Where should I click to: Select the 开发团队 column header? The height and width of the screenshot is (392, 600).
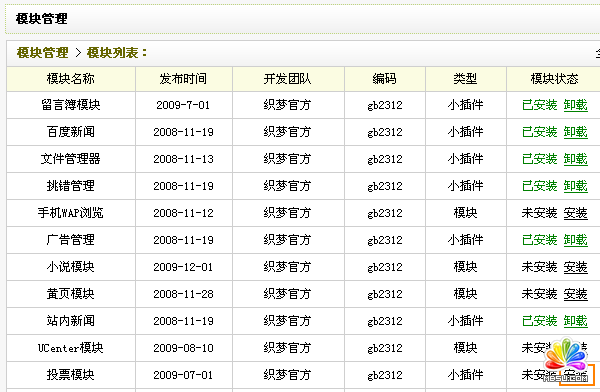tap(287, 79)
